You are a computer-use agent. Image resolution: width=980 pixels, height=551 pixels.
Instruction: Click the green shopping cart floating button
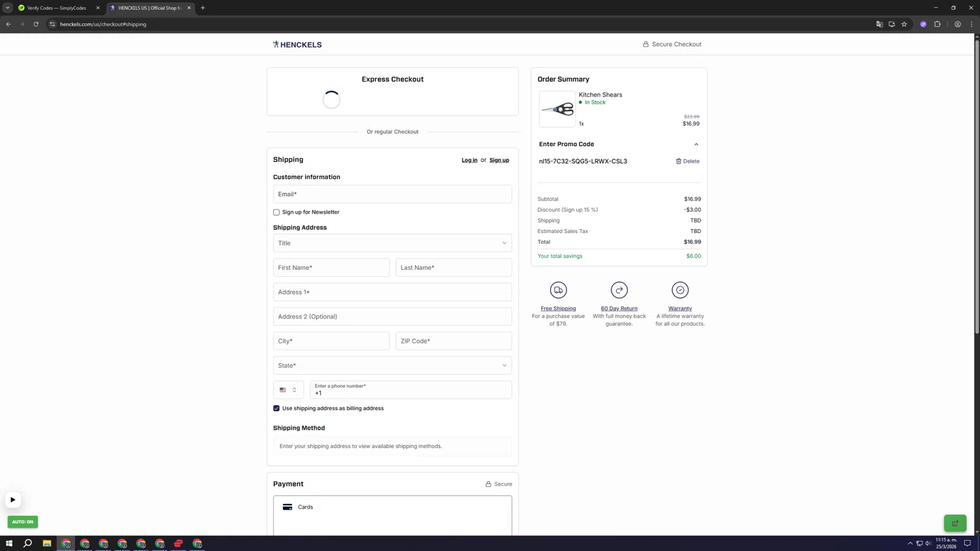pyautogui.click(x=955, y=523)
